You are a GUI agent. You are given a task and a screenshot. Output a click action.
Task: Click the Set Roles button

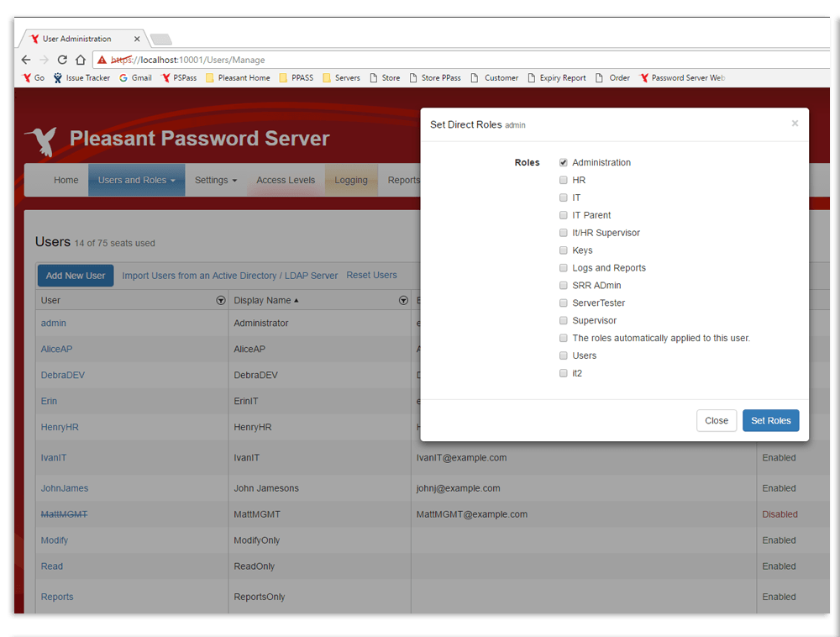click(770, 420)
